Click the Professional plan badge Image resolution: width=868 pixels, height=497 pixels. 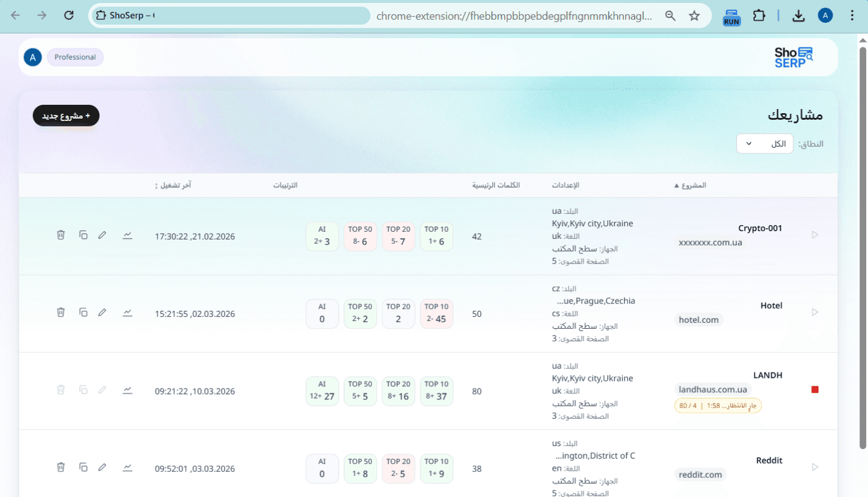point(75,57)
